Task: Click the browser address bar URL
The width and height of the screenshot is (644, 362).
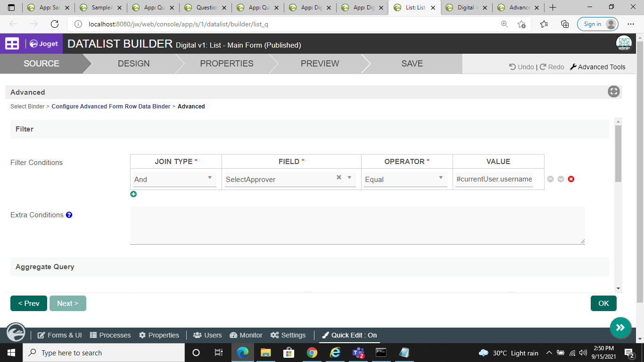Action: [178, 24]
